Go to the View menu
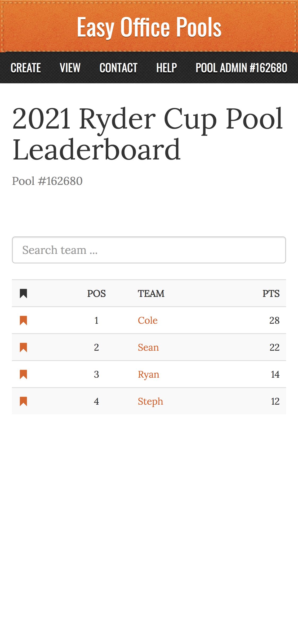The image size is (298, 644). [70, 68]
